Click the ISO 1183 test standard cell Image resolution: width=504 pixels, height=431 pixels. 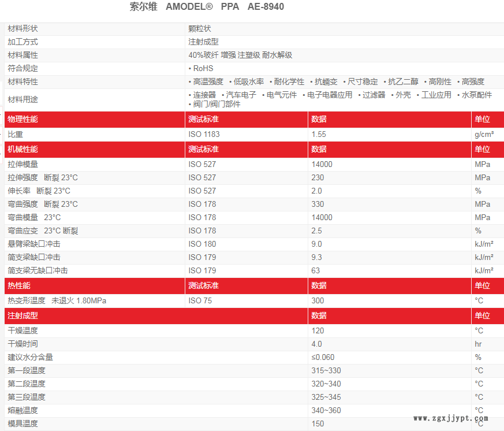point(204,134)
